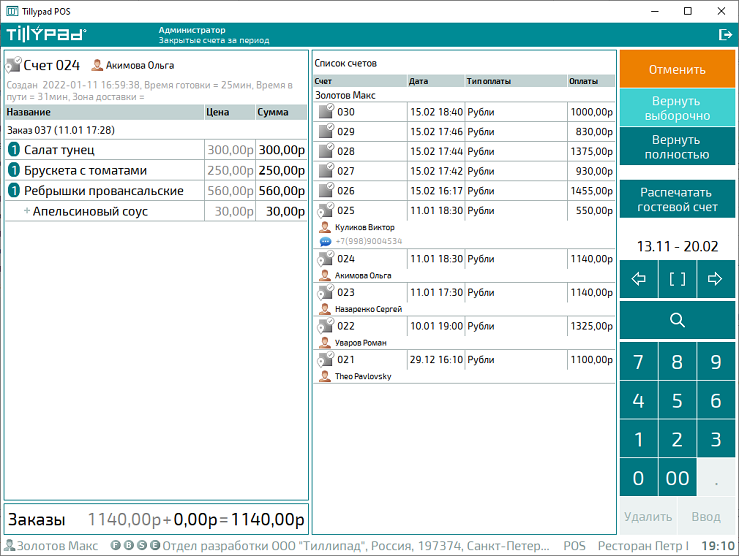Expand the Апельсиновый соус modifier plus sign
The height and width of the screenshot is (556, 739).
point(27,211)
